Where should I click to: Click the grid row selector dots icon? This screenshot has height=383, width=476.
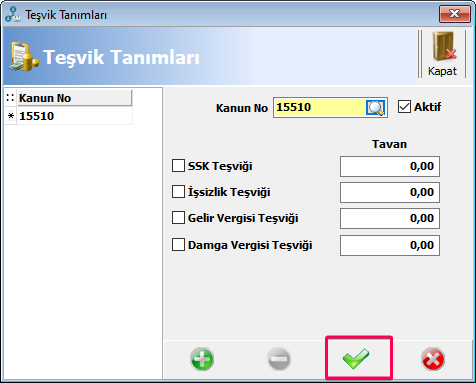(10, 98)
